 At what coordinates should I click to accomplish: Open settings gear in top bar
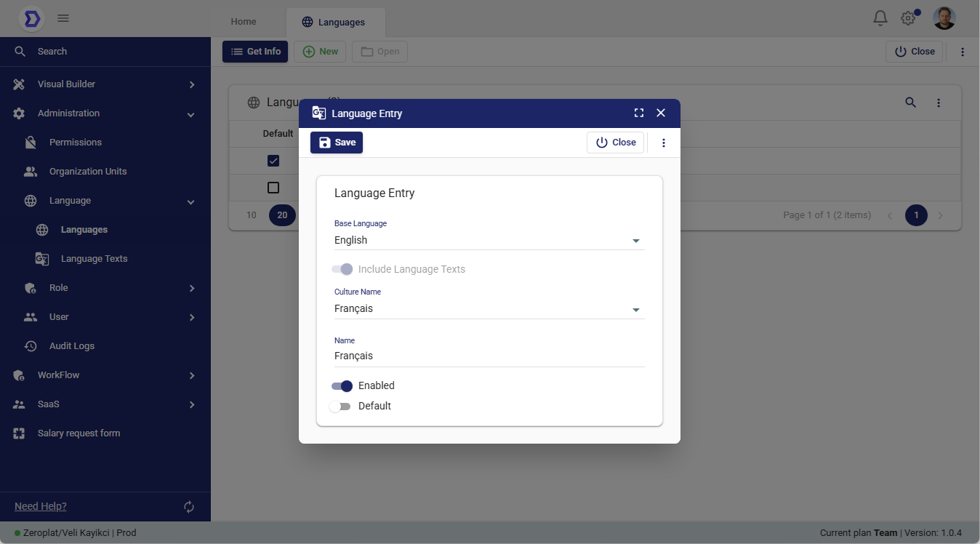point(908,18)
